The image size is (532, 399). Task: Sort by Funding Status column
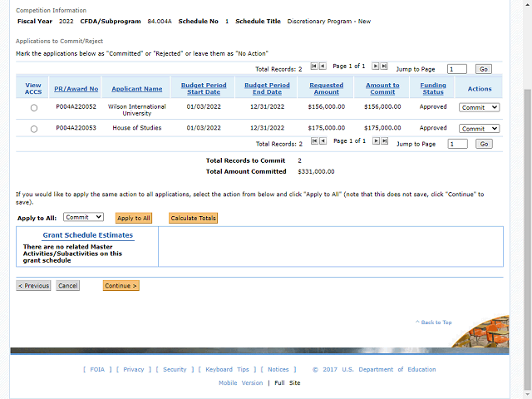[x=433, y=89]
